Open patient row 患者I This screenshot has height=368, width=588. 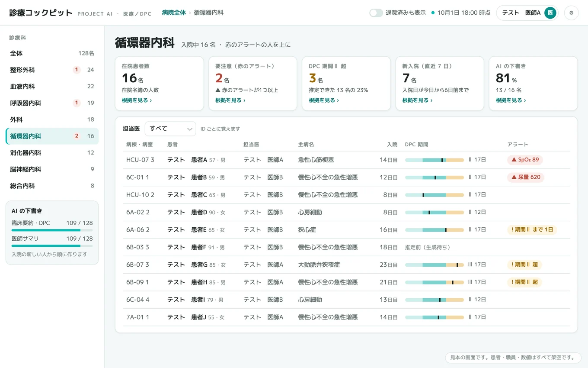click(346, 300)
